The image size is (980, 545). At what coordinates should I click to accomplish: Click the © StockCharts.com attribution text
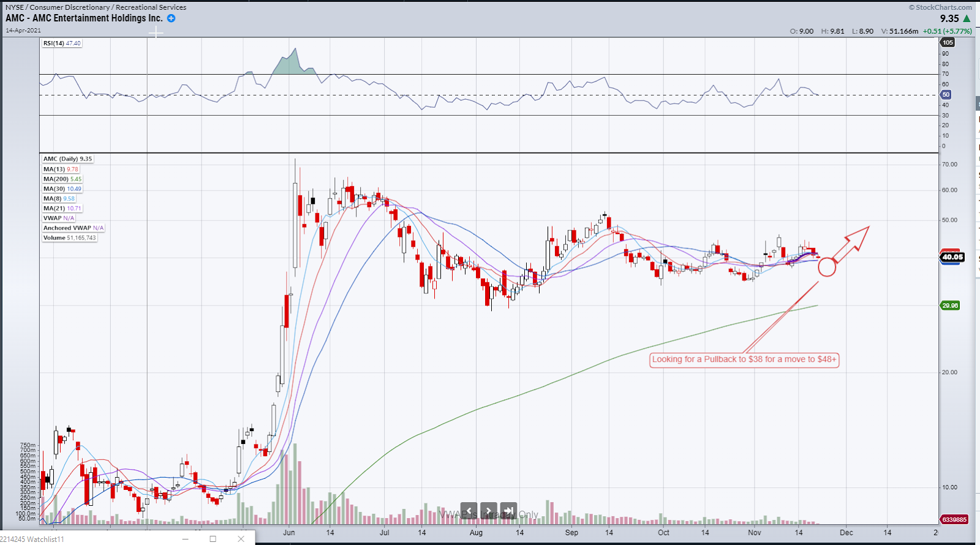[x=940, y=7]
